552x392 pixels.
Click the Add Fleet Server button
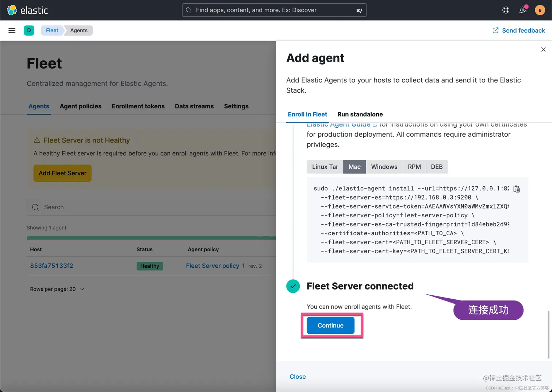(62, 173)
